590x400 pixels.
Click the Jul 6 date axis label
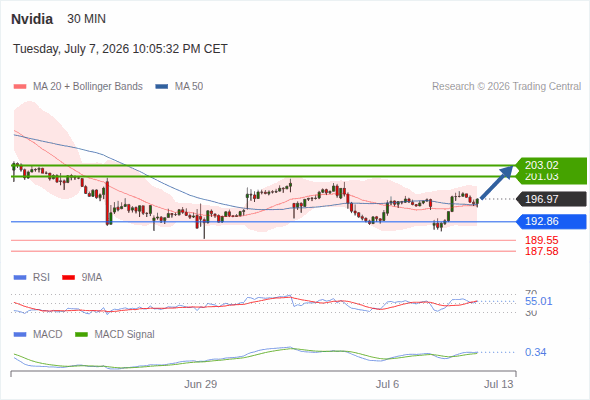(387, 384)
